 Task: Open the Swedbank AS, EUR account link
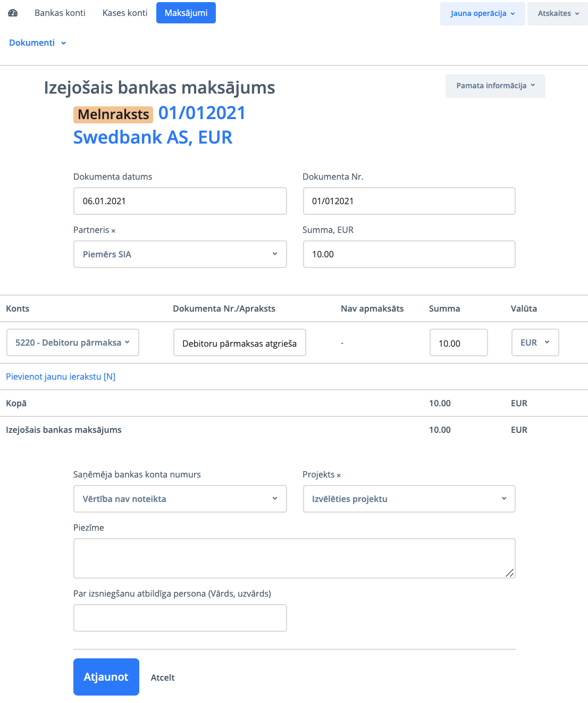pos(153,137)
